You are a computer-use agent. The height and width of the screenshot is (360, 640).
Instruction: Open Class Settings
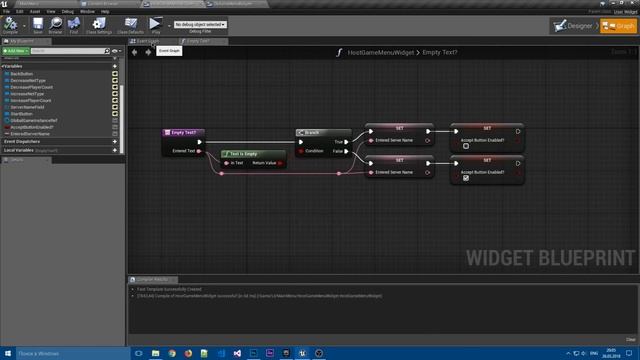tap(99, 25)
